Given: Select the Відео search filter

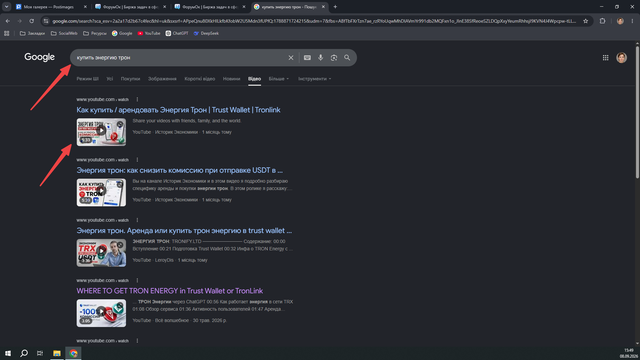Looking at the screenshot, I should pos(254,79).
